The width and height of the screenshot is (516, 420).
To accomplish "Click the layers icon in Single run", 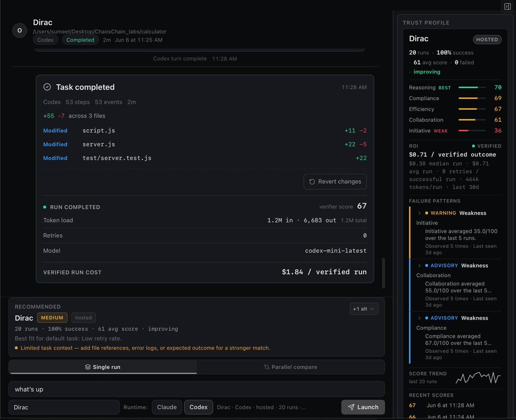I will coord(88,367).
